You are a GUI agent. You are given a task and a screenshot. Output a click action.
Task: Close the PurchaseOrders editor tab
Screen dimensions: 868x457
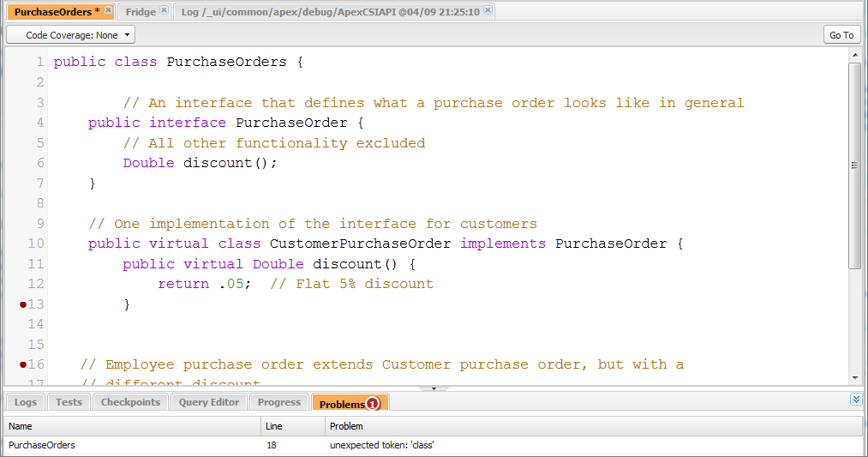[108, 10]
